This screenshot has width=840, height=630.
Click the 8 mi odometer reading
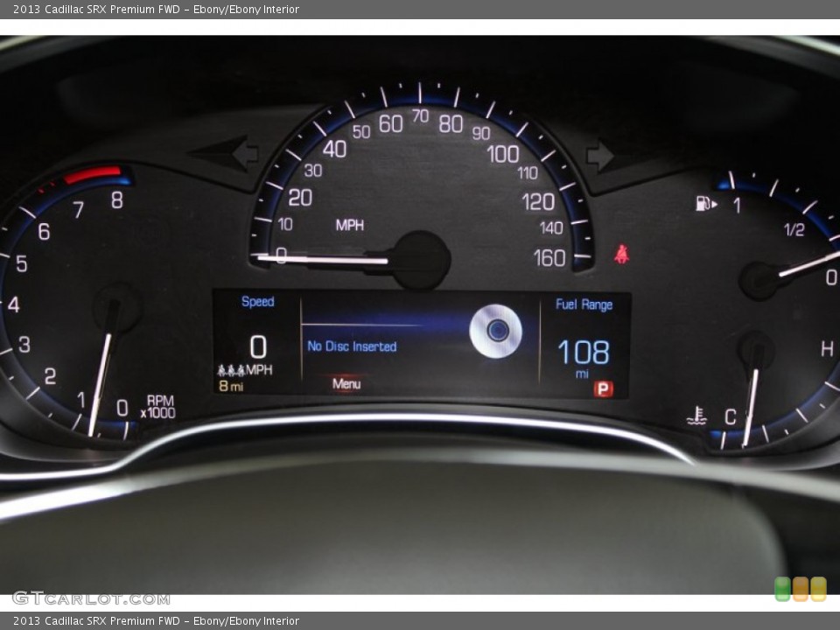(x=231, y=386)
